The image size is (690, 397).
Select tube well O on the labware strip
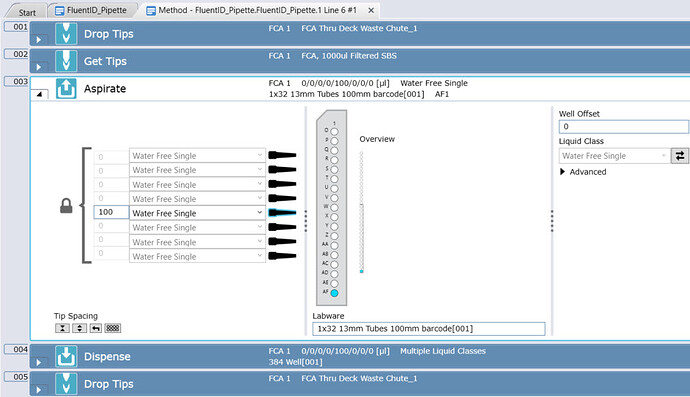(334, 132)
